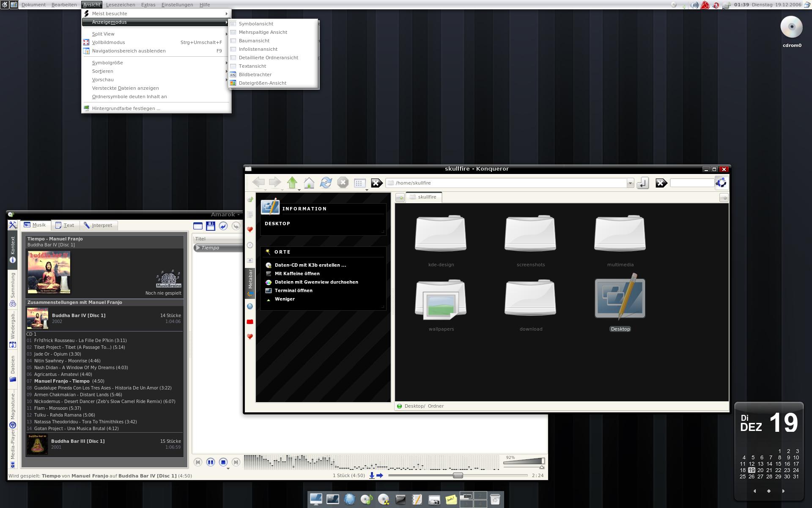Click the Konqueror search input field

(x=692, y=183)
